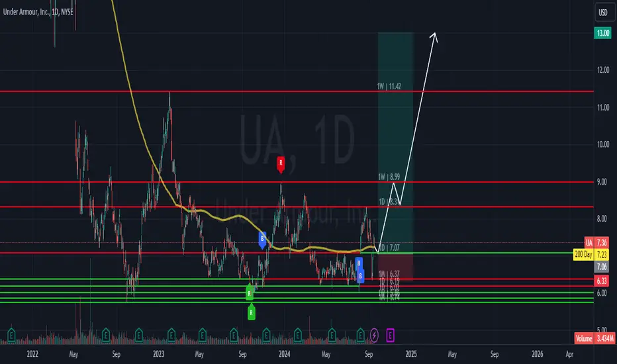This screenshot has height=364, width=617.
Task: Click the purple upcoming earnings E icon
Action: pos(390,336)
